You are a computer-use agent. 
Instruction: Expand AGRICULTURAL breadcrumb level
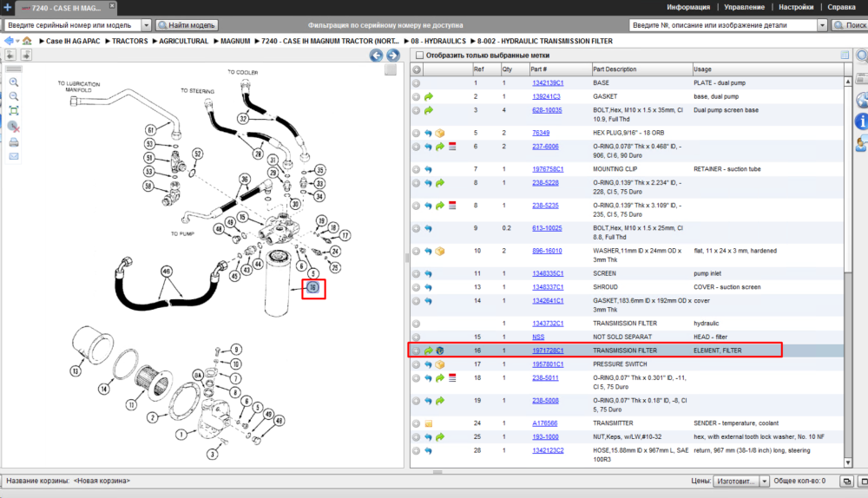coord(155,41)
